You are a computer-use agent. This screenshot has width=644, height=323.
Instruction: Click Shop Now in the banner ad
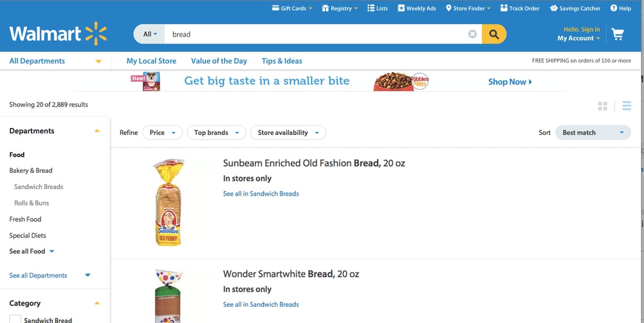510,82
